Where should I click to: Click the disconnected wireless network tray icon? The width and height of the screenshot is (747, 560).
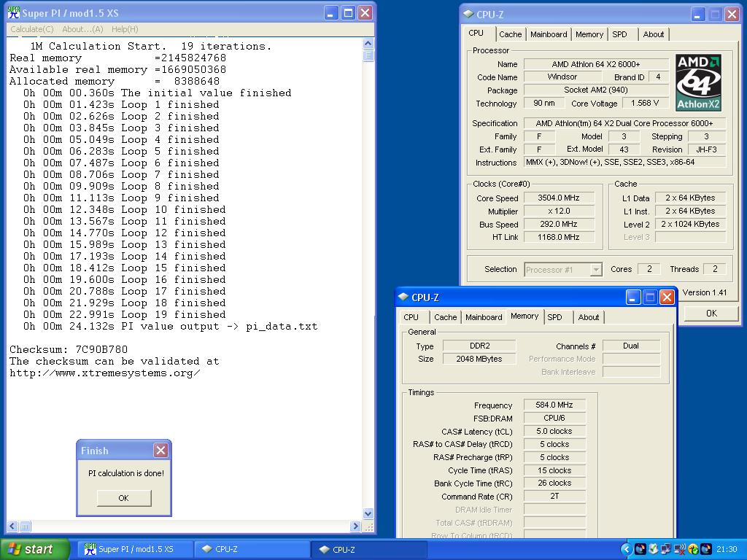[680, 549]
